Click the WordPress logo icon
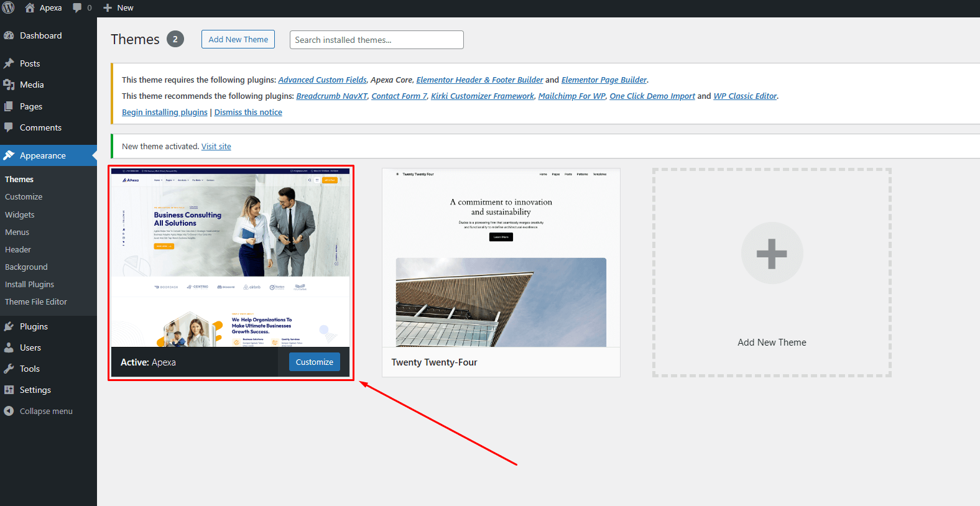 point(9,7)
